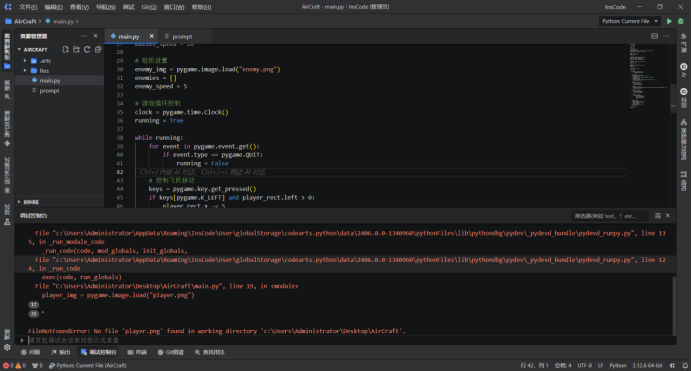Close the main.py editor tab
The image size is (692, 371).
tap(151, 36)
